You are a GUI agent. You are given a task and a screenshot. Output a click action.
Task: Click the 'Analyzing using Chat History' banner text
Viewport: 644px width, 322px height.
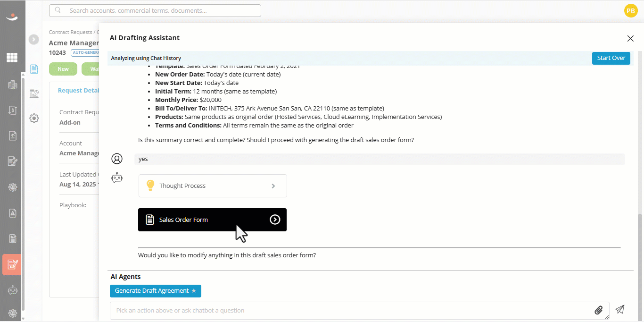(x=146, y=58)
